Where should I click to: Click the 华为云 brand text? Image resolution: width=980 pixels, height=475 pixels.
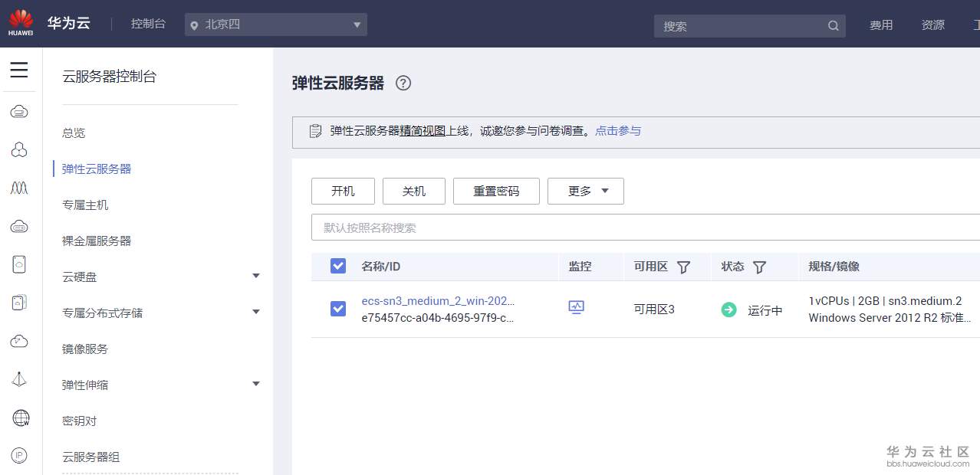68,23
